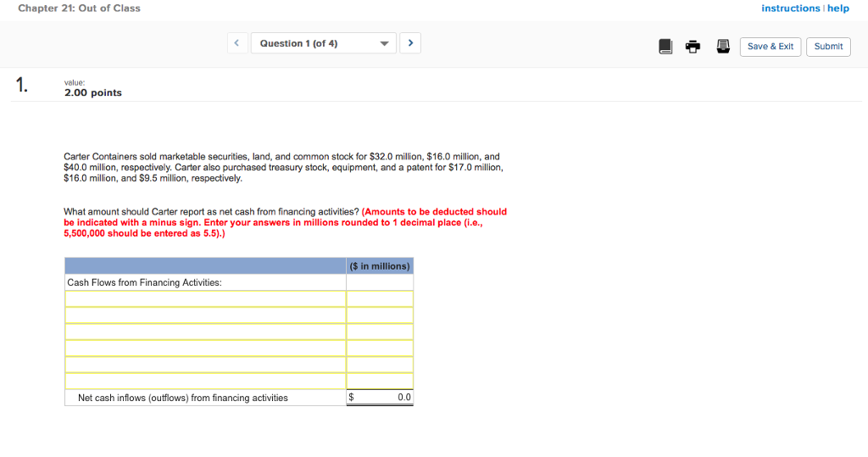Open the Question 1 (of 4) dropdown
Screen dimensions: 868x457
coord(323,43)
